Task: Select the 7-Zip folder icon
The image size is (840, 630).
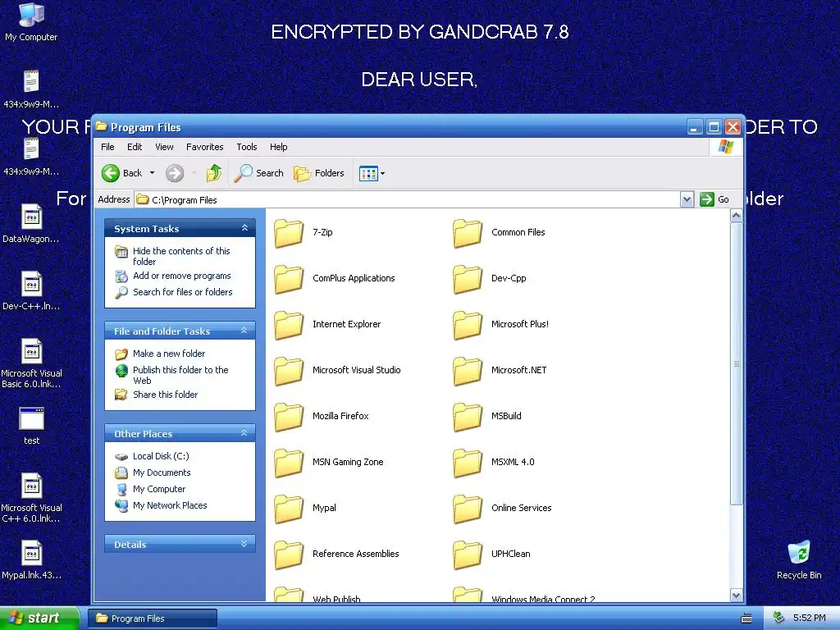Action: 289,233
